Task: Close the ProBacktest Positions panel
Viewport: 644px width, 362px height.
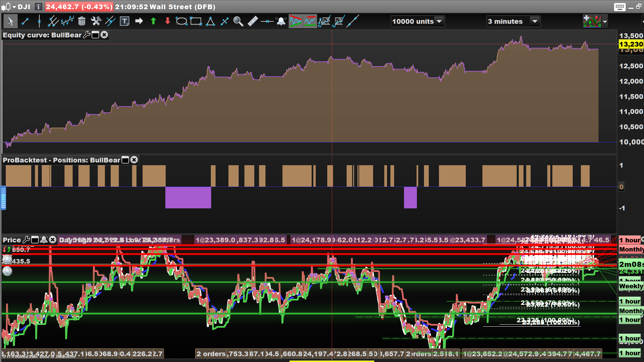Action: (134, 160)
